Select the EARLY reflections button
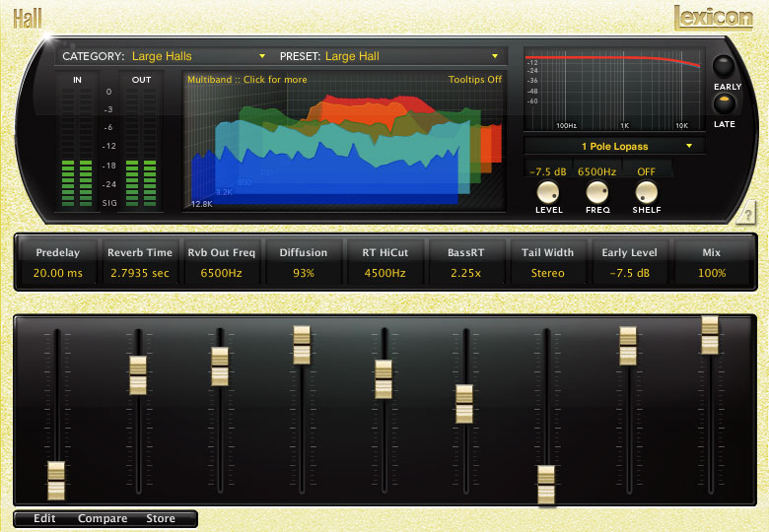 [x=724, y=66]
